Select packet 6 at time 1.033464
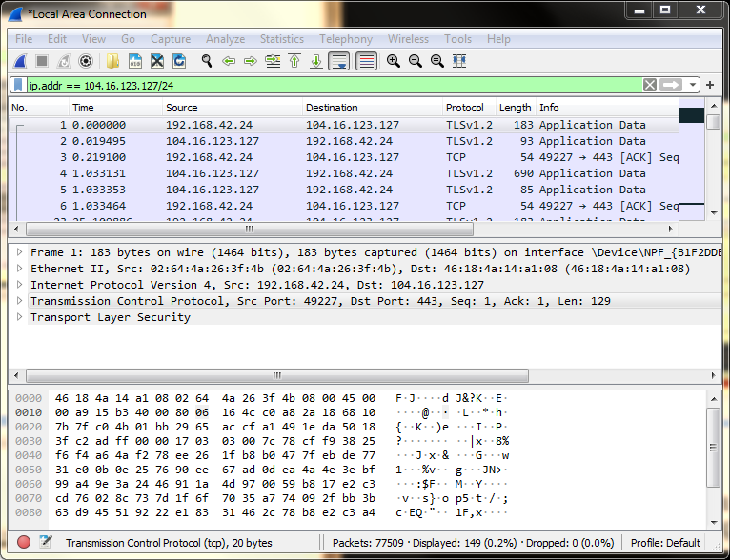Viewport: 730px width, 560px height. (x=344, y=206)
